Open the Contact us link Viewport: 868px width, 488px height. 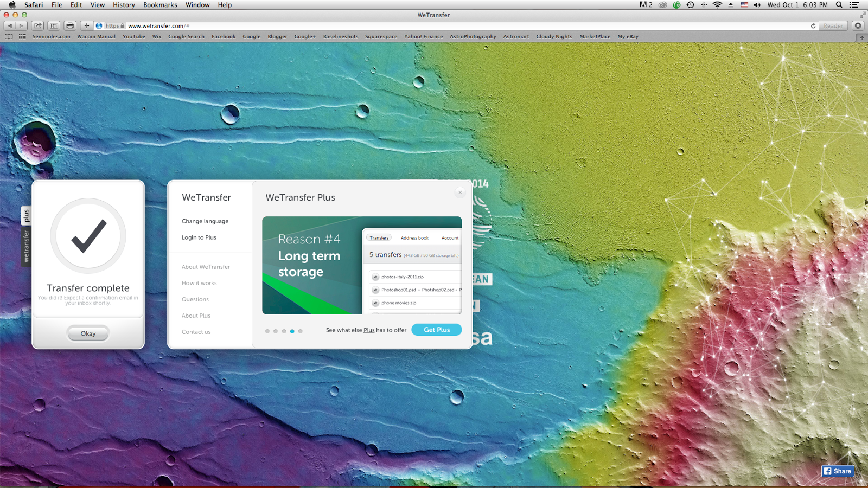[x=196, y=332]
